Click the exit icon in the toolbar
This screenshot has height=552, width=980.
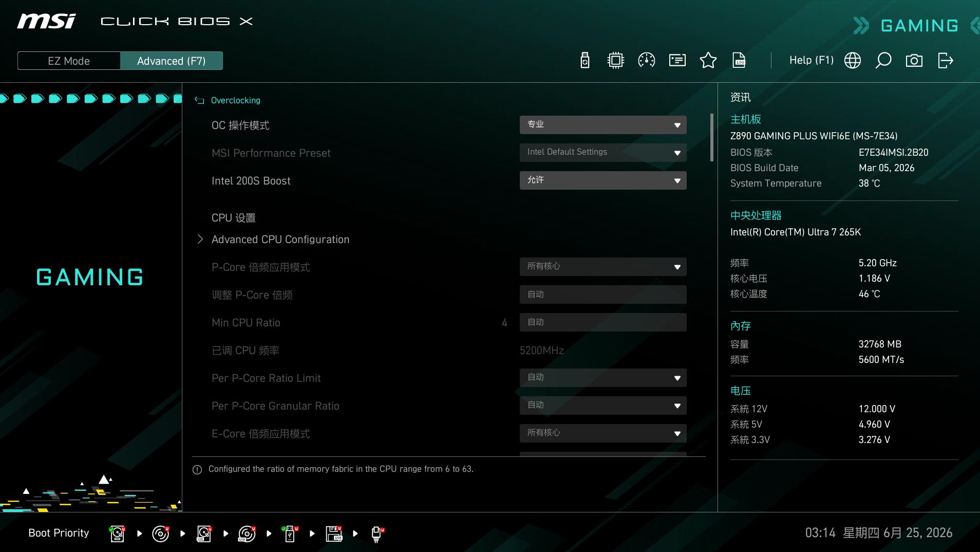pos(945,61)
